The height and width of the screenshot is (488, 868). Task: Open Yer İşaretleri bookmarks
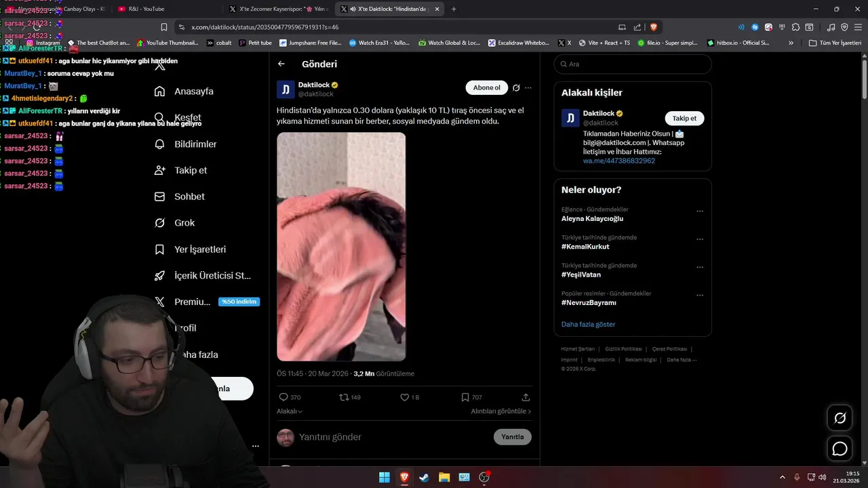[x=191, y=249]
